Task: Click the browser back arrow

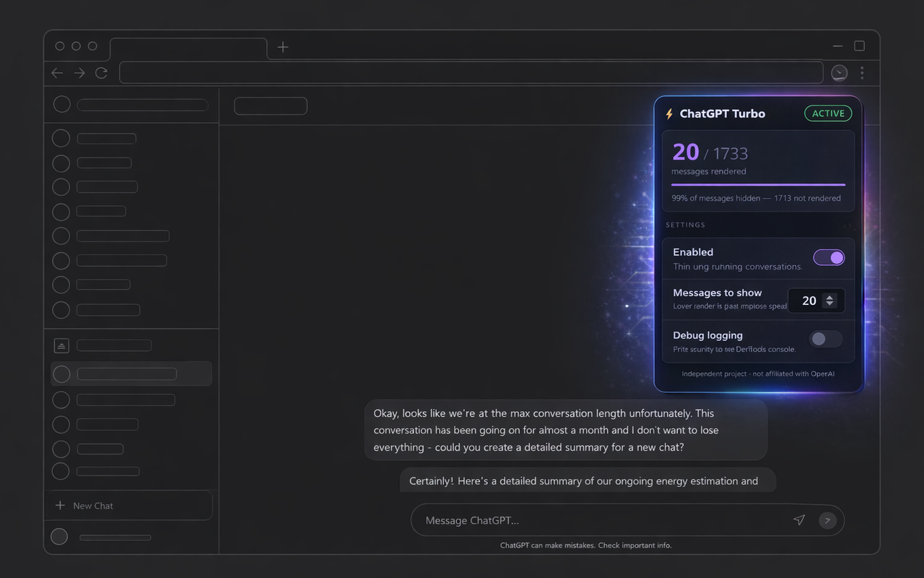Action: coord(57,73)
